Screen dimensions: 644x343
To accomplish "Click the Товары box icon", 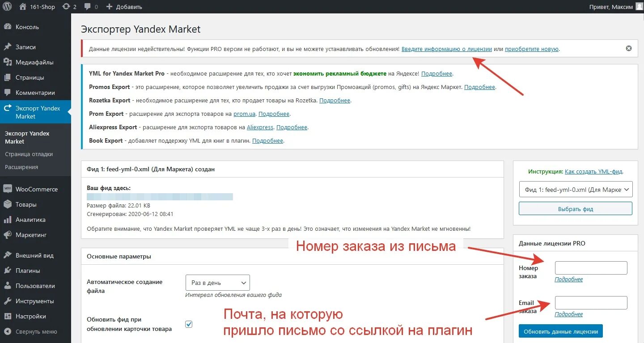I will point(8,204).
